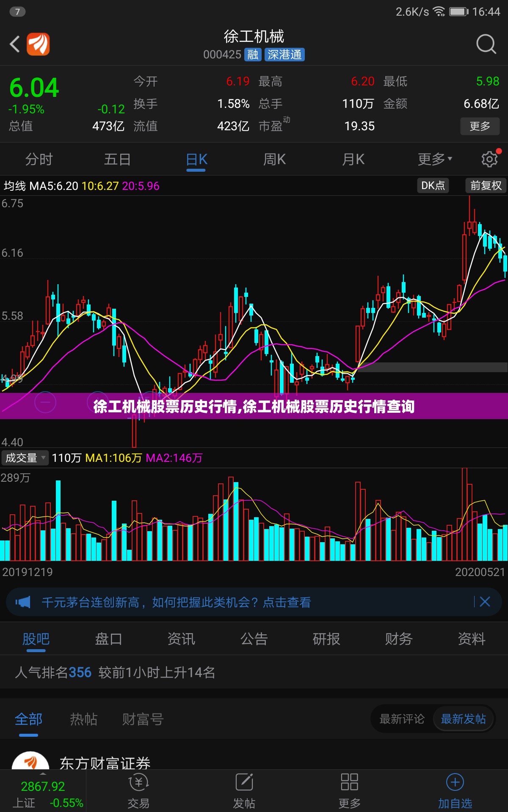Sort by 最新发帖
Viewport: 508px width, 812px height.
[463, 719]
